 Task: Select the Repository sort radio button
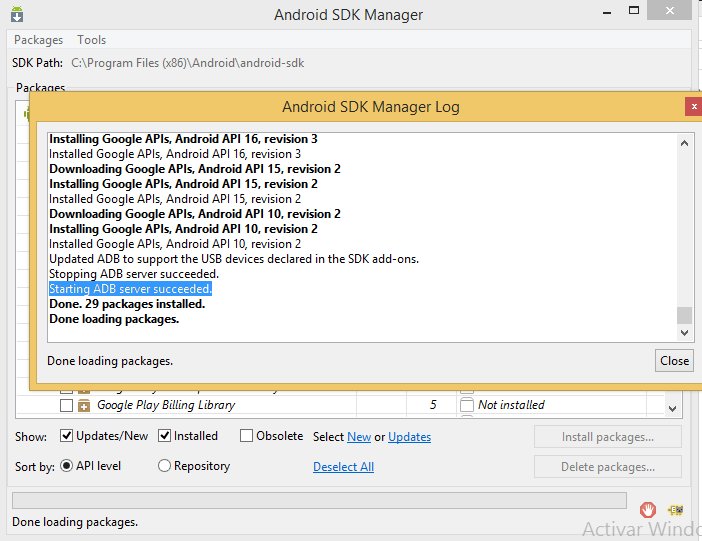click(x=164, y=466)
